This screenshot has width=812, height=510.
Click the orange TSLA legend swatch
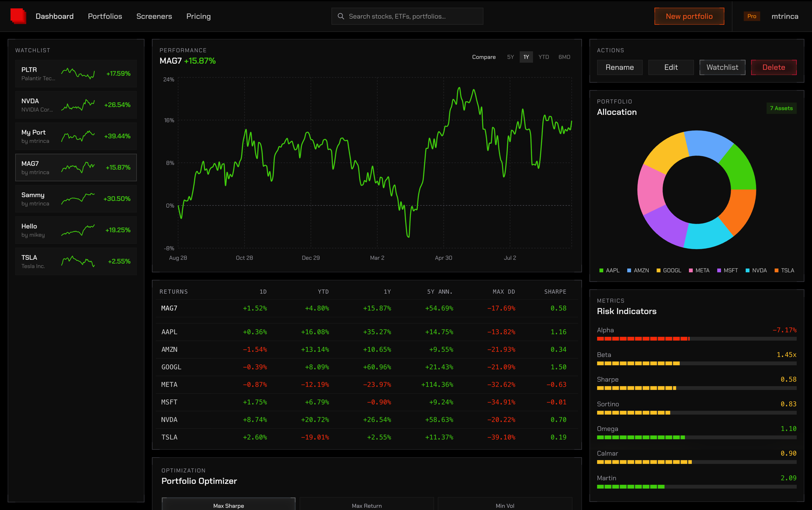click(x=776, y=271)
